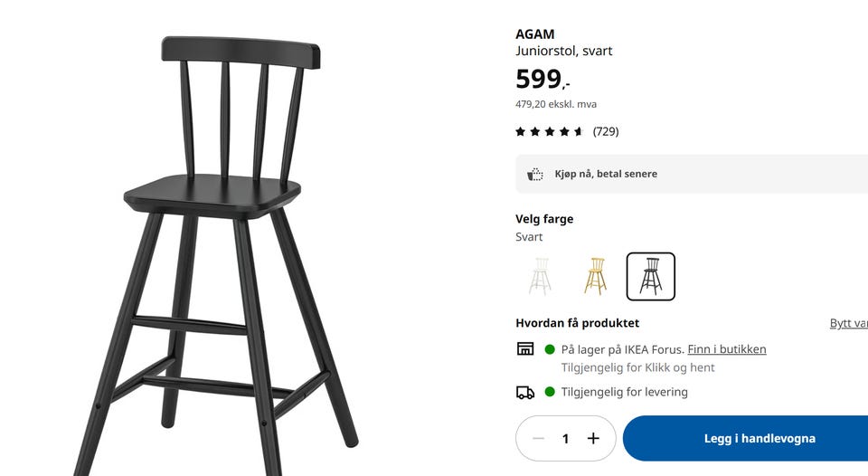
Task: Click the plus icon to increase quantity
Action: (x=593, y=438)
